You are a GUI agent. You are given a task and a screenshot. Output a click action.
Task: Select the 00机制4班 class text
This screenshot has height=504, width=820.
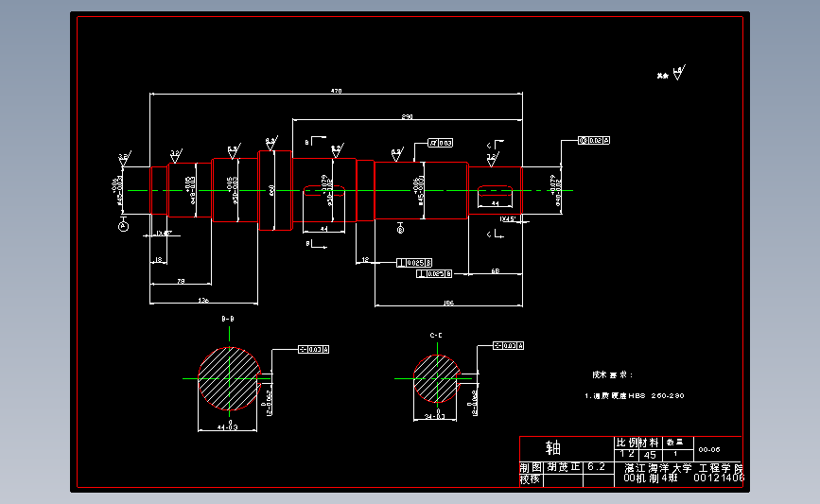pyautogui.click(x=651, y=478)
